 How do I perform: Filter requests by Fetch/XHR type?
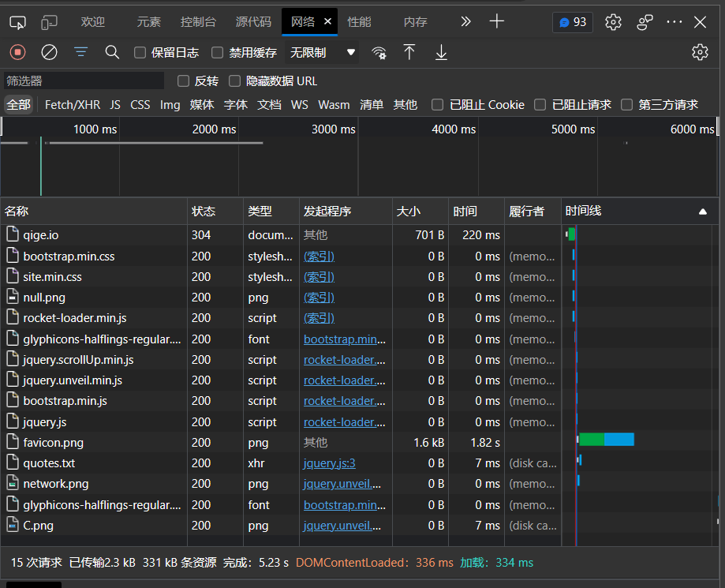point(73,104)
